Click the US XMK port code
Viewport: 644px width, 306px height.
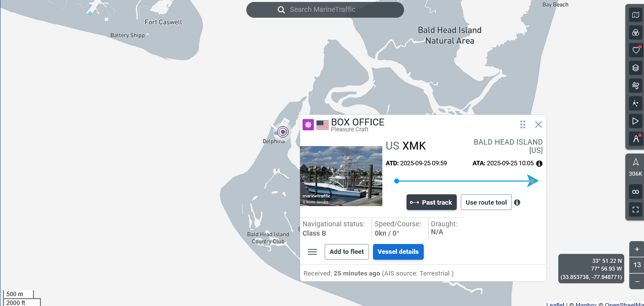pos(406,146)
